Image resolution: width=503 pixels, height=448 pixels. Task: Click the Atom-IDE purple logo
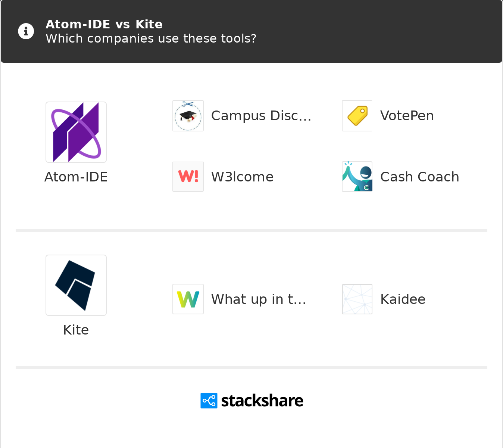pyautogui.click(x=76, y=132)
